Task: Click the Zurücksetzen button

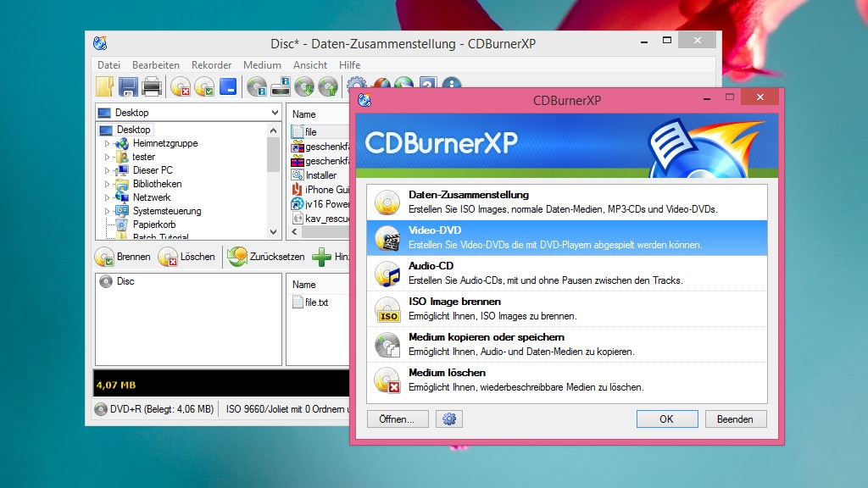Action: point(266,257)
